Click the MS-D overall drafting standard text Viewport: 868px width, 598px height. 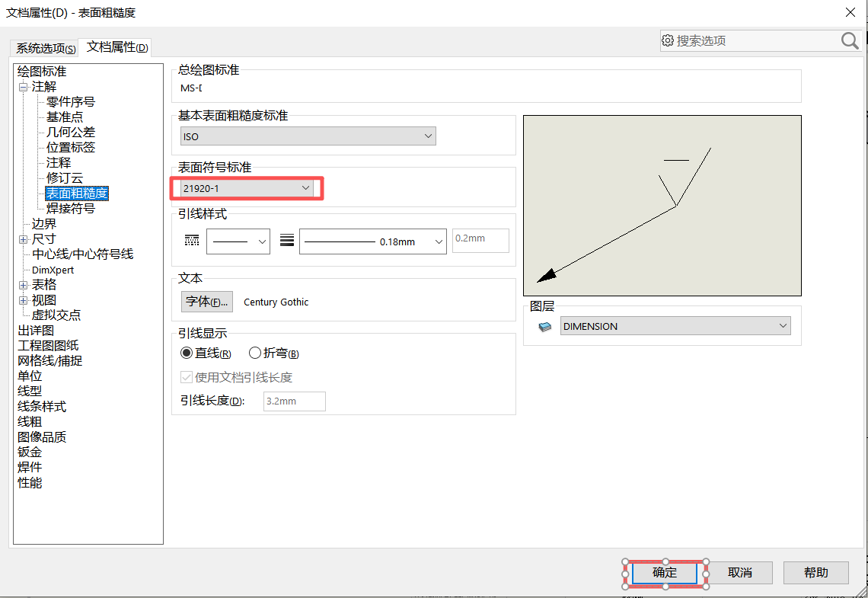191,88
